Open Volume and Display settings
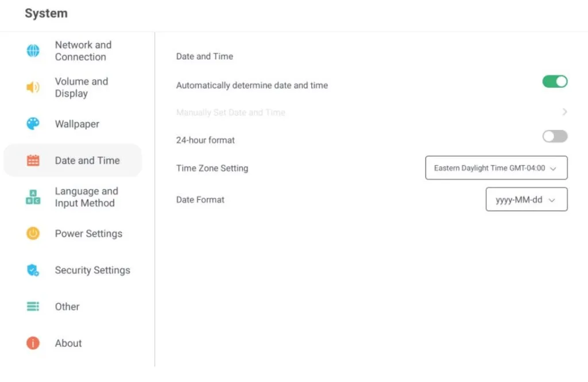This screenshot has height=382, width=588. point(73,87)
